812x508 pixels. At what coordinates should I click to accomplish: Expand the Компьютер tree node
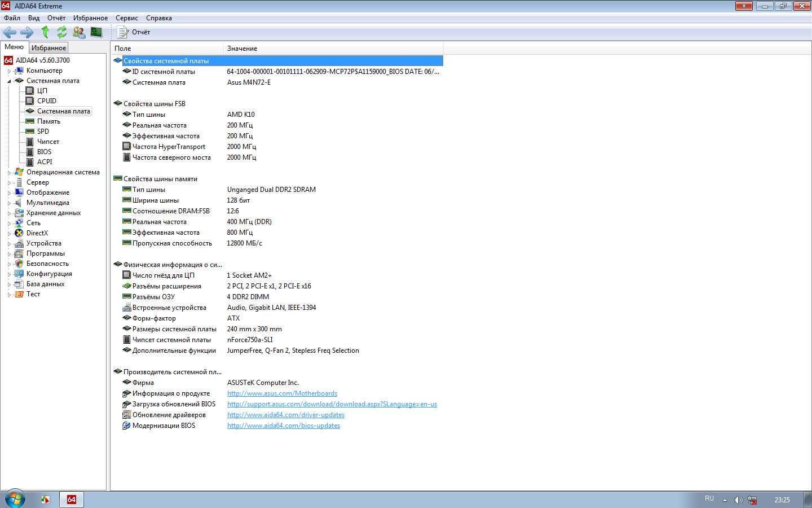(9, 71)
